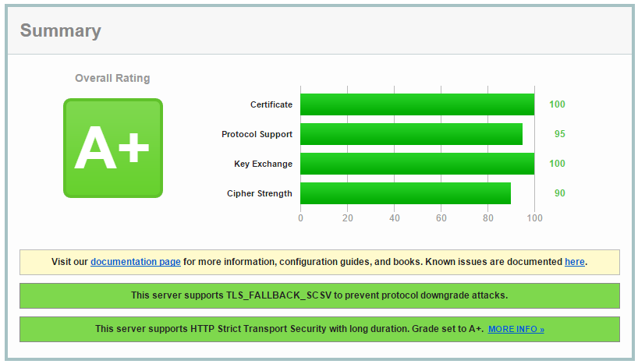Click the known issues 'here' link
This screenshot has height=364, width=638.
[574, 262]
